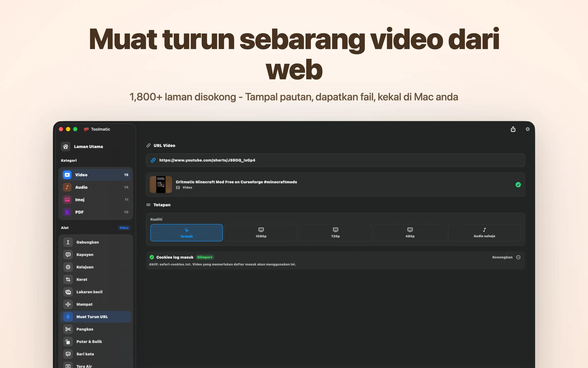Click the Kategori section label
Image resolution: width=588 pixels, height=368 pixels.
(x=69, y=160)
